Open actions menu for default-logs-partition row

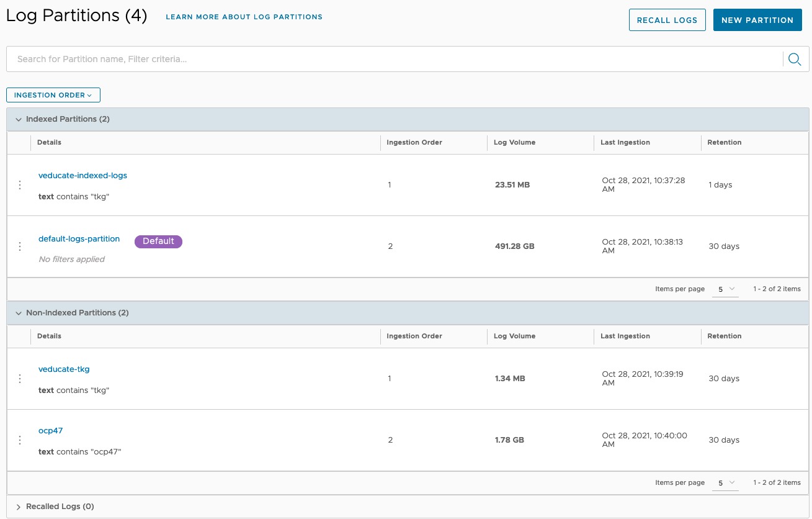(20, 246)
